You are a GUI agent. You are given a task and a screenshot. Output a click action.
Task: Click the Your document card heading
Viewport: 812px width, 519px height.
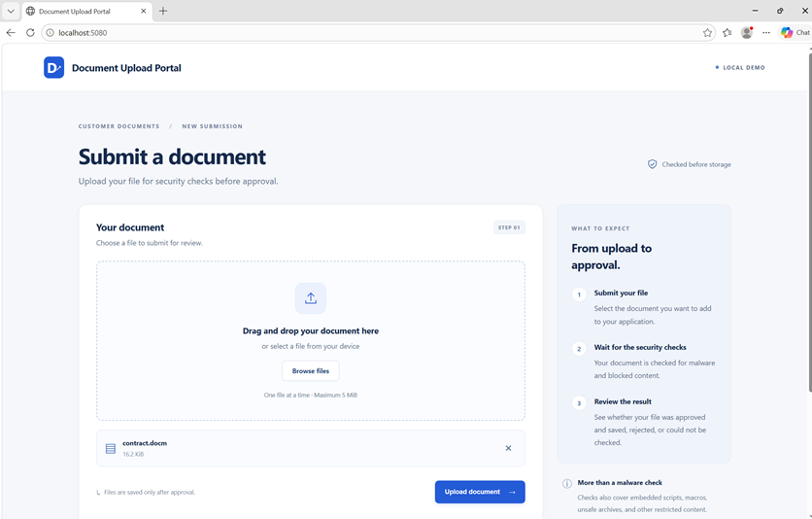[130, 227]
